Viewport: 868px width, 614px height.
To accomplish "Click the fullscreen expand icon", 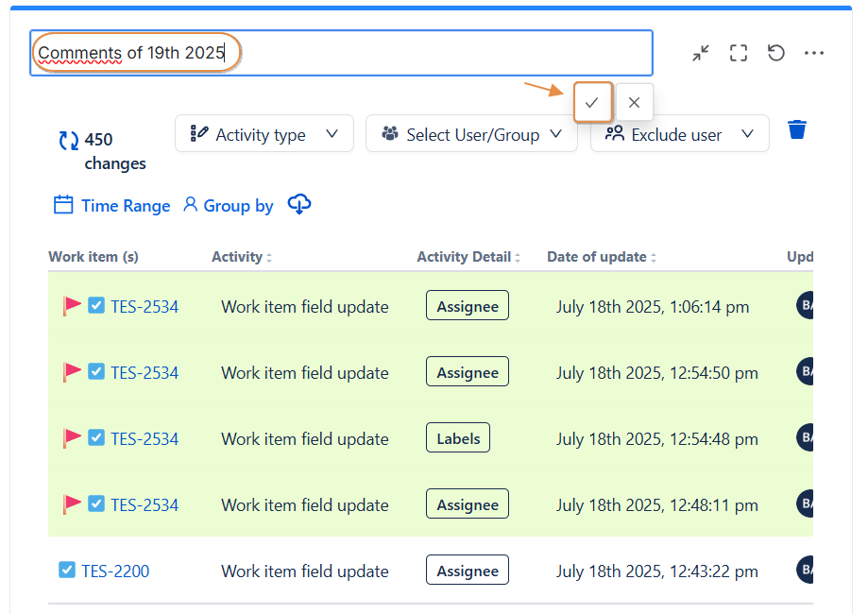I will (x=739, y=53).
